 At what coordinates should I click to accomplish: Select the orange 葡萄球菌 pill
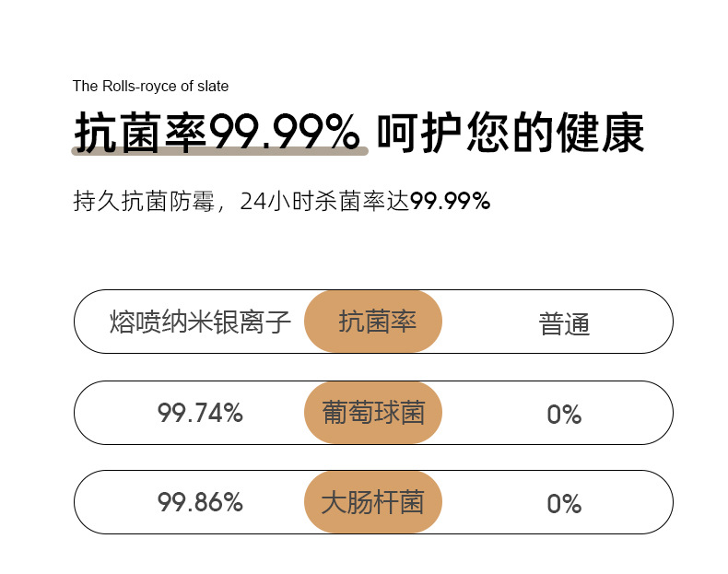coord(373,412)
